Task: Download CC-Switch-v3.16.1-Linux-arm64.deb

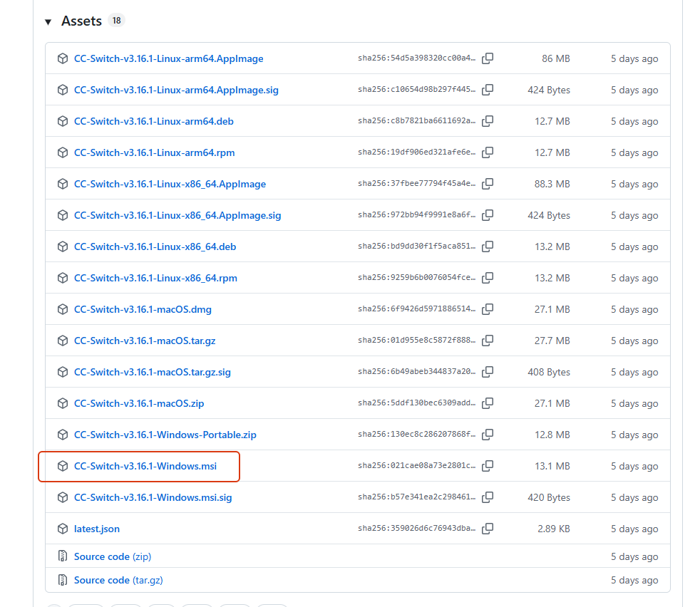Action: pyautogui.click(x=153, y=121)
